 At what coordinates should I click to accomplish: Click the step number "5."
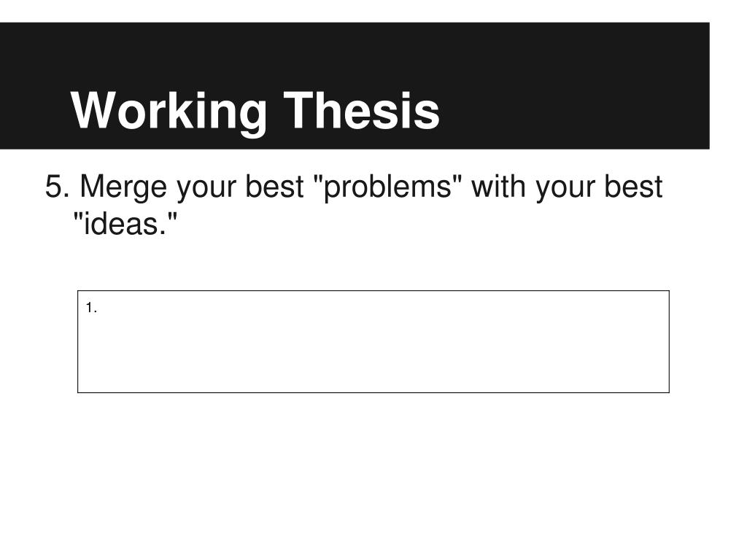click(x=57, y=186)
